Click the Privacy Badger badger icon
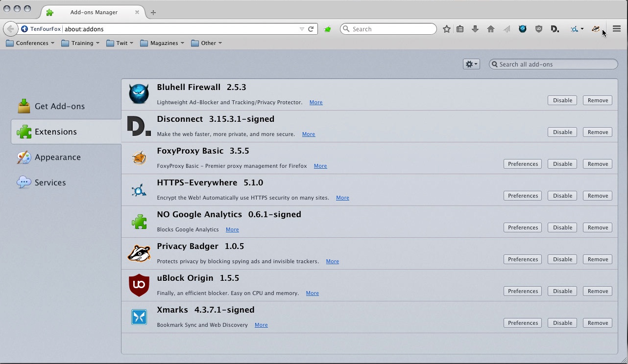Image resolution: width=628 pixels, height=364 pixels. tap(139, 253)
